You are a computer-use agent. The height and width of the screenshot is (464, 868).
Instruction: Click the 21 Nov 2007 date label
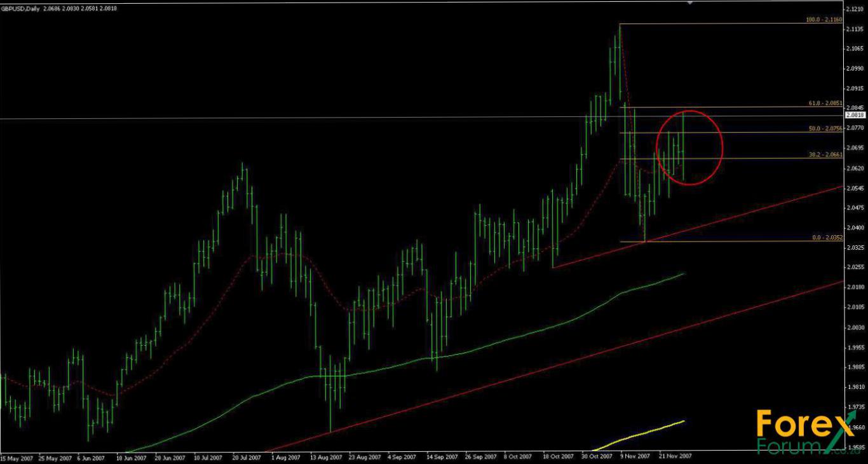tap(674, 456)
